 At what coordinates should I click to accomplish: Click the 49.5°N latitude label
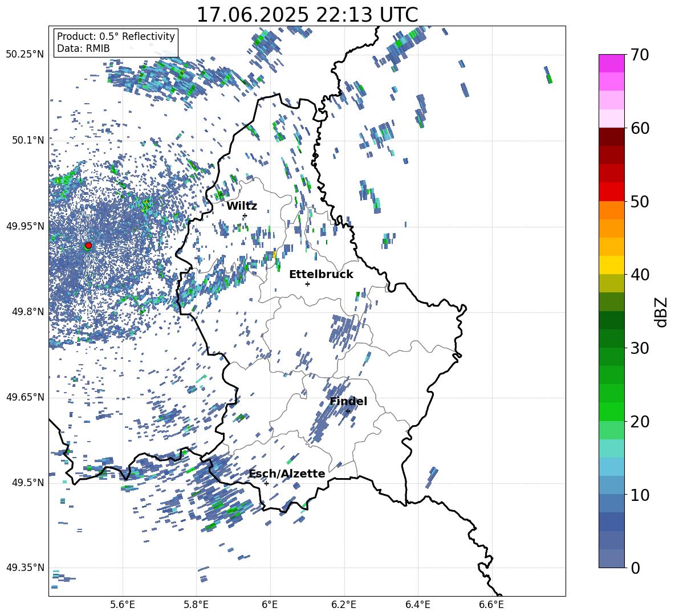pyautogui.click(x=27, y=483)
